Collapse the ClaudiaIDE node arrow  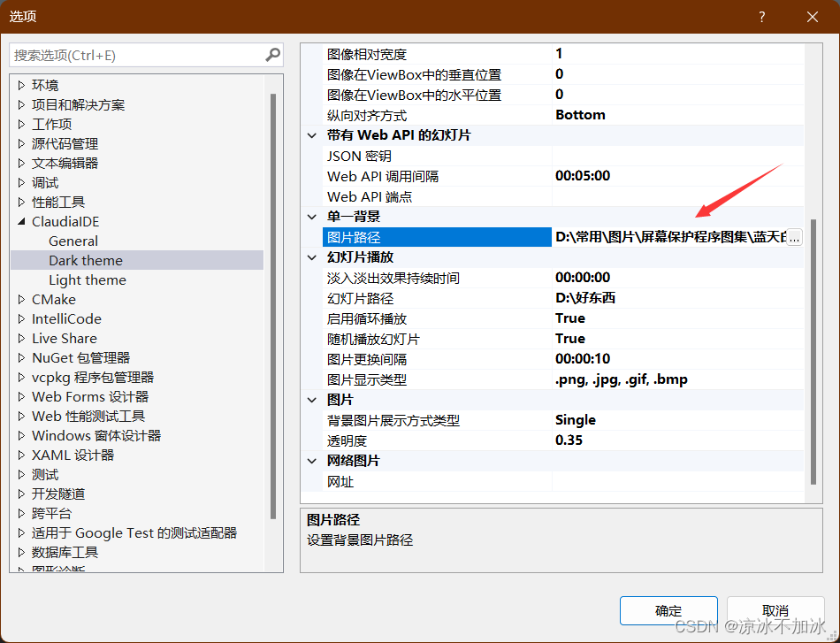[x=21, y=221]
